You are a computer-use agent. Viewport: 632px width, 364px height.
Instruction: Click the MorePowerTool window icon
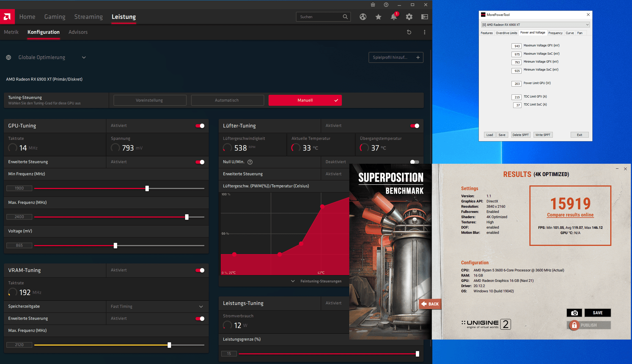(483, 15)
